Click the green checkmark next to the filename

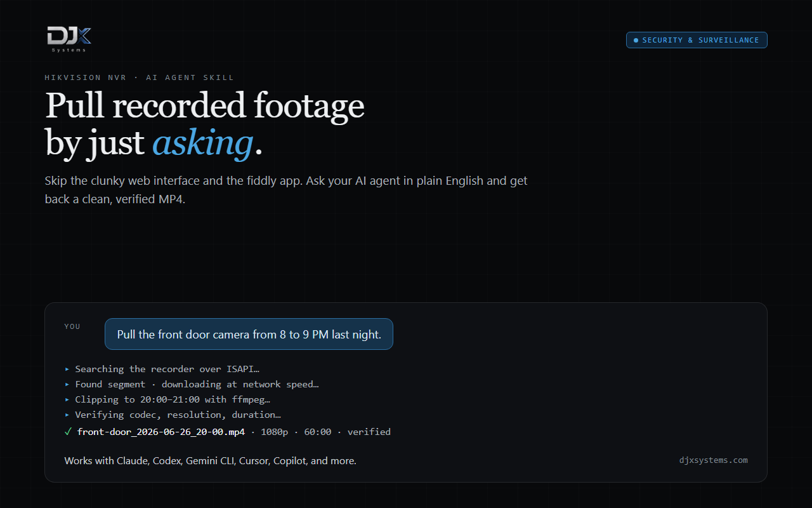pos(68,432)
